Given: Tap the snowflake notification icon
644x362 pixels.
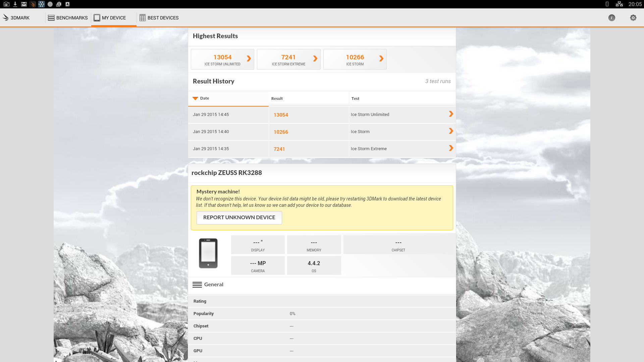Looking at the screenshot, I should [x=41, y=4].
